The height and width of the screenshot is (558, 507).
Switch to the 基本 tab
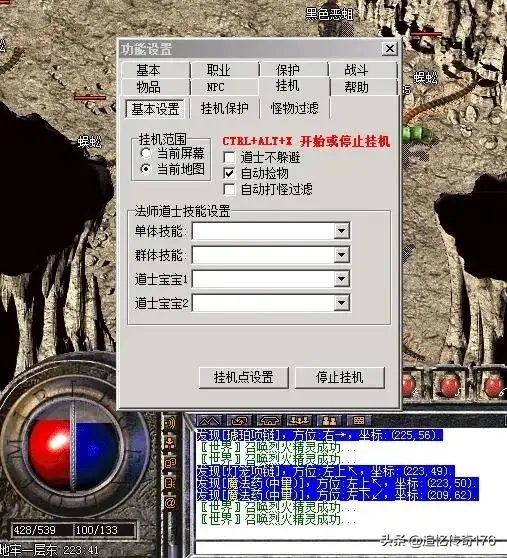coord(155,70)
